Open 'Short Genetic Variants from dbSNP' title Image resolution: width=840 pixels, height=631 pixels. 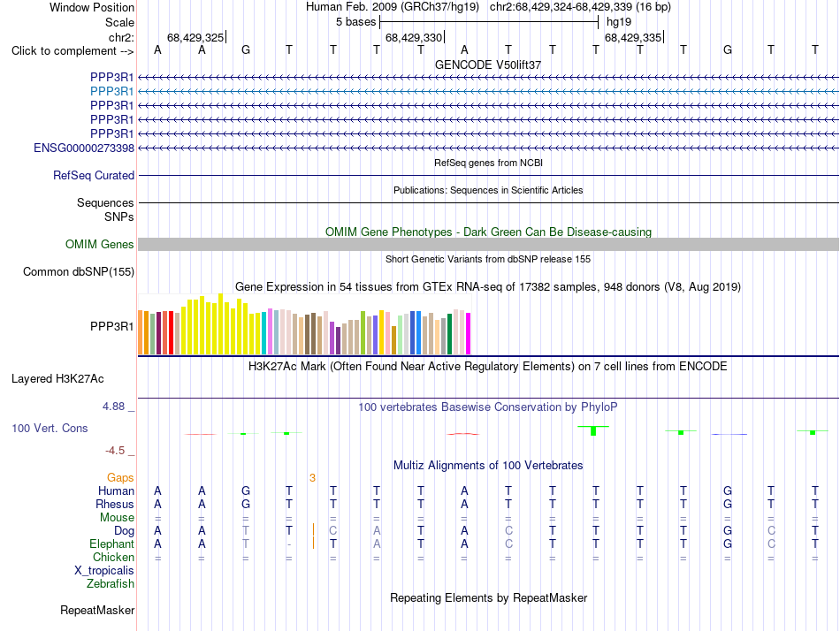(x=488, y=259)
